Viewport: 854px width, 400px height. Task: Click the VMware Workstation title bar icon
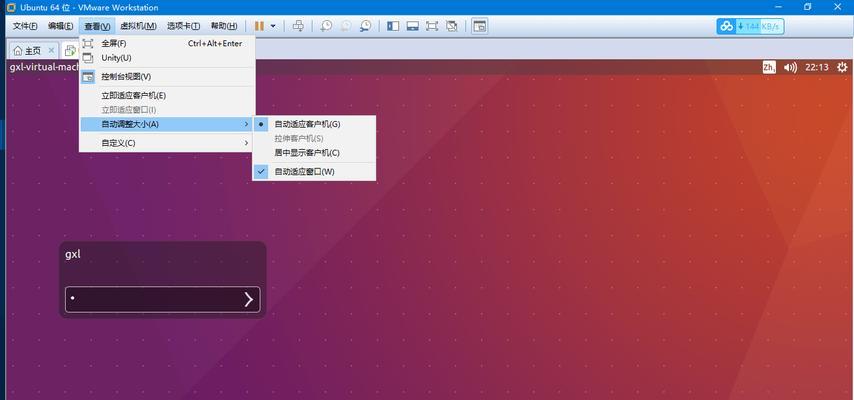click(11, 8)
